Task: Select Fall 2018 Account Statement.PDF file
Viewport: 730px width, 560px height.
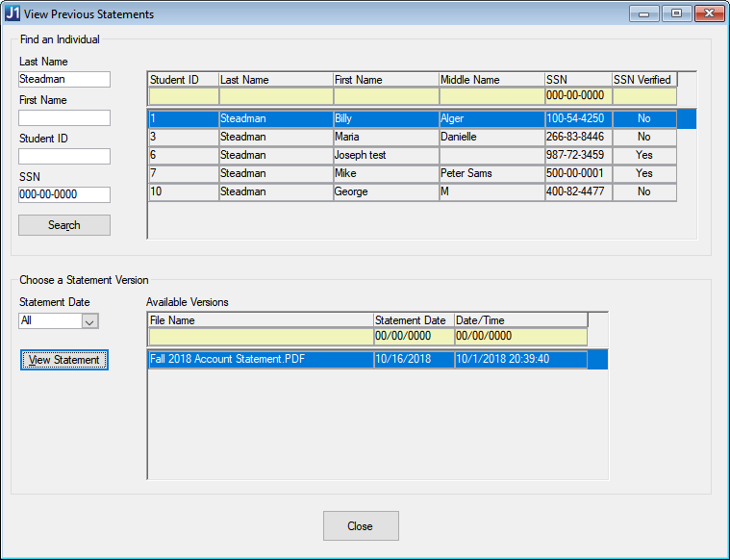Action: (260, 360)
